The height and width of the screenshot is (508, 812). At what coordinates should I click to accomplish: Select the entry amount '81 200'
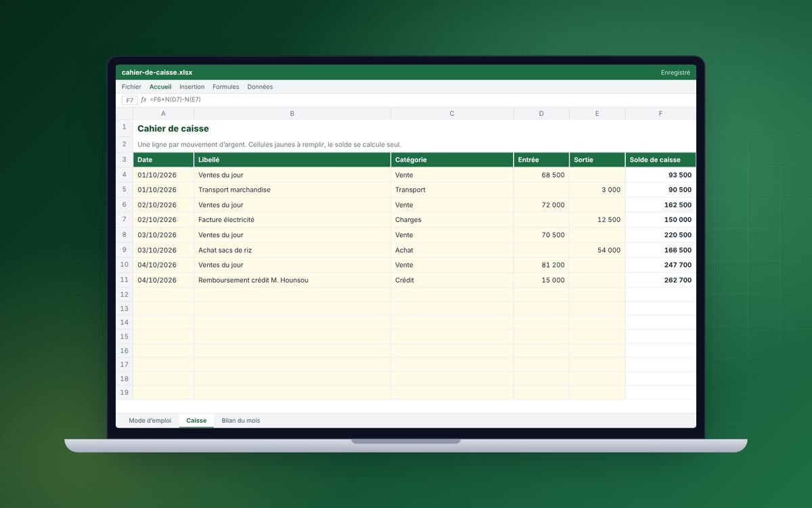pyautogui.click(x=541, y=265)
